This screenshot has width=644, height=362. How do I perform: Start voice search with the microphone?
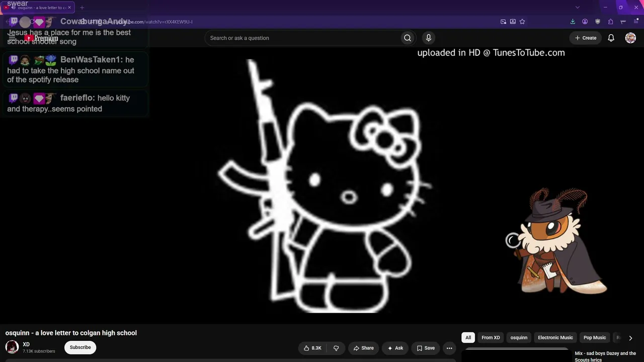(429, 38)
